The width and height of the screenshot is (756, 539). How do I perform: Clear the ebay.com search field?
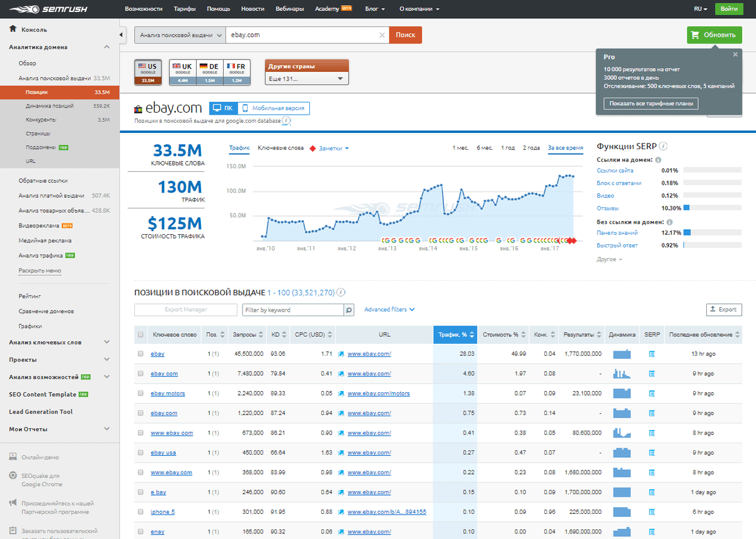pyautogui.click(x=382, y=35)
